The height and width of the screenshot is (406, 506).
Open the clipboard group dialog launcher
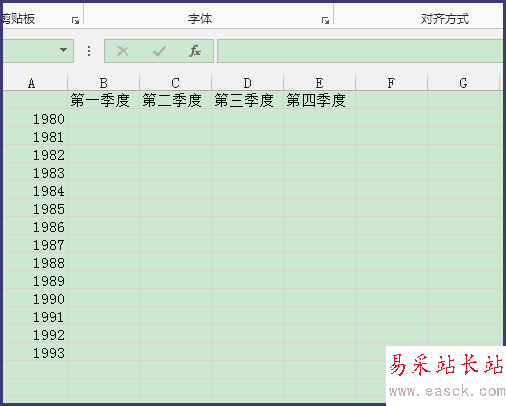[x=76, y=21]
